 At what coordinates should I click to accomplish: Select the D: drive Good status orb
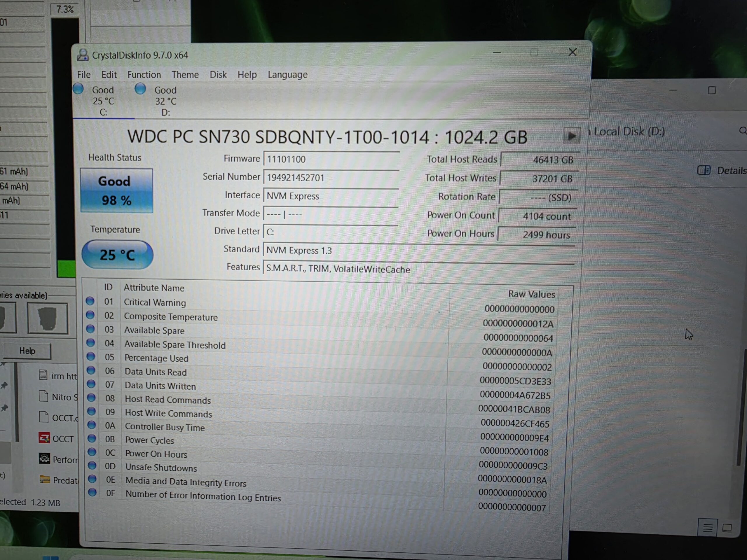(x=140, y=89)
